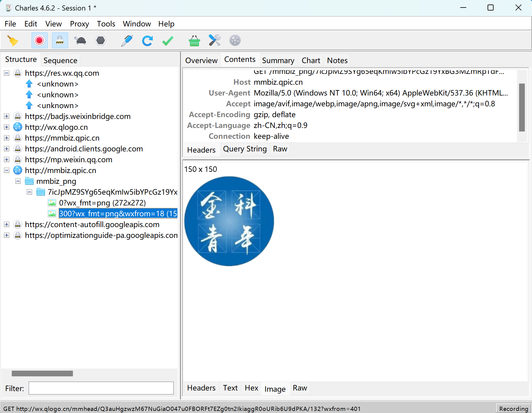Expand the https://content-autofill.googleapis.com node
The image size is (532, 413).
coord(7,224)
